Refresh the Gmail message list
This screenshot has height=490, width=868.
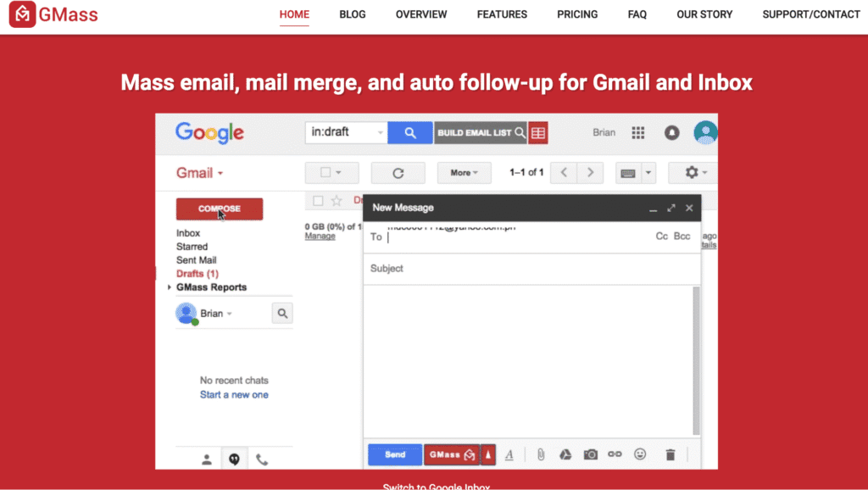coord(398,173)
